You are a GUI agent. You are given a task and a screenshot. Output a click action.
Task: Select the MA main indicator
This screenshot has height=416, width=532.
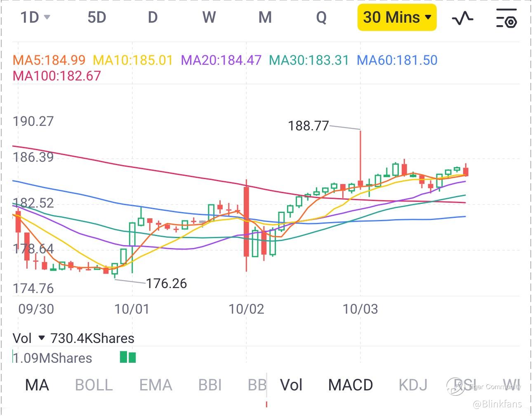37,385
